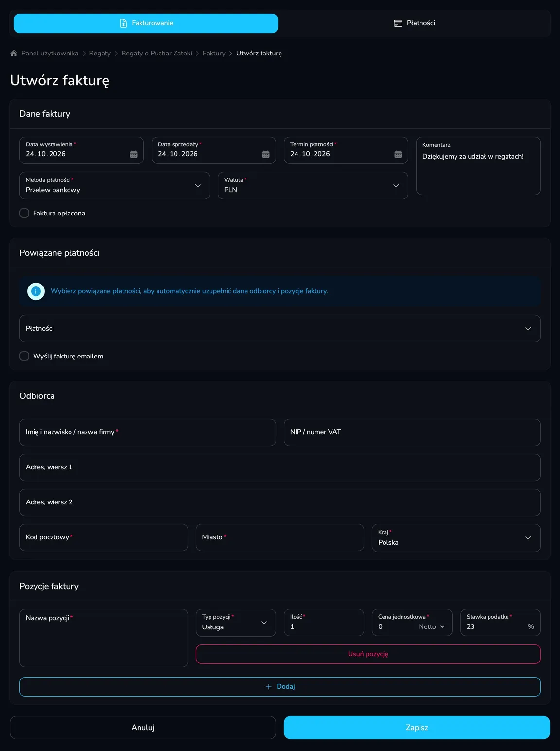This screenshot has height=751, width=560.
Task: Focus the Adres, wiersz 2 field
Action: pyautogui.click(x=280, y=502)
